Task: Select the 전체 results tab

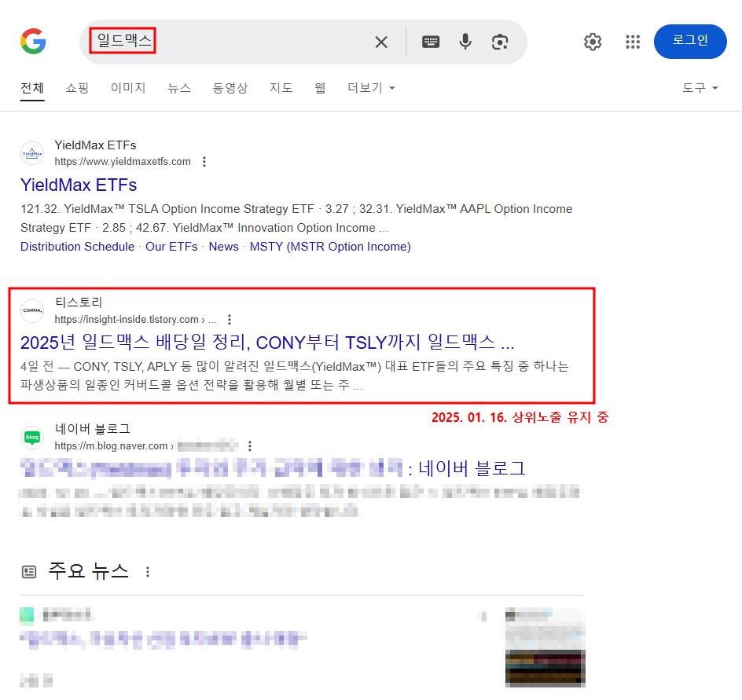Action: pos(32,88)
